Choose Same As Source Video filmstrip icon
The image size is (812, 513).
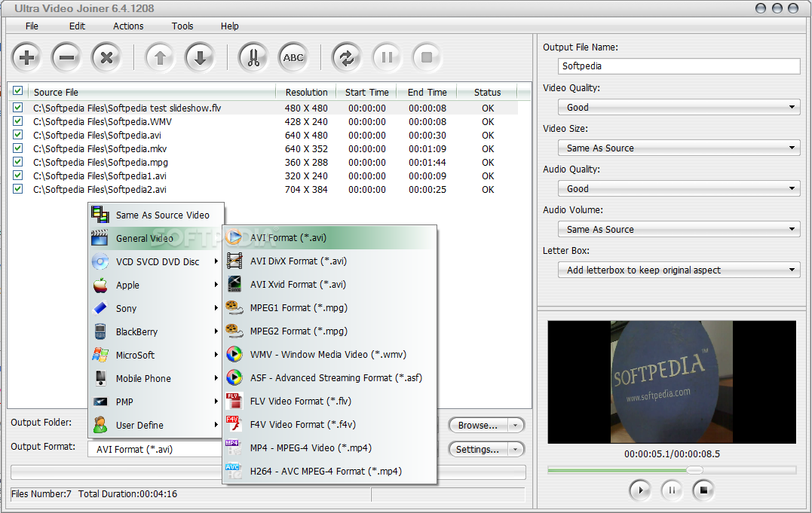pyautogui.click(x=100, y=214)
